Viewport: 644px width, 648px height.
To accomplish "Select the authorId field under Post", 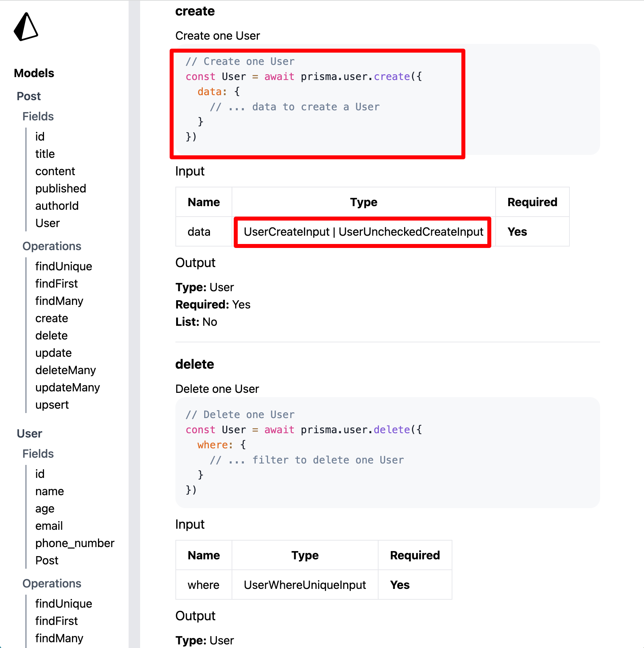I will pos(57,206).
